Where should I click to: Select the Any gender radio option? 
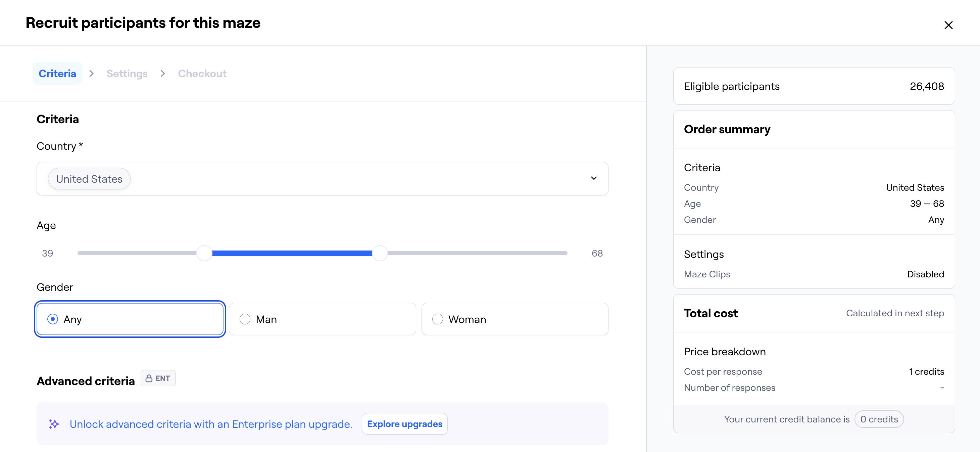53,319
